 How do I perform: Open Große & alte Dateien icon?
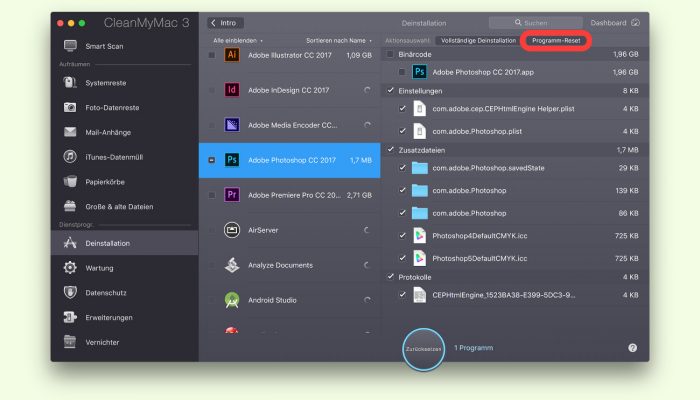click(70, 206)
